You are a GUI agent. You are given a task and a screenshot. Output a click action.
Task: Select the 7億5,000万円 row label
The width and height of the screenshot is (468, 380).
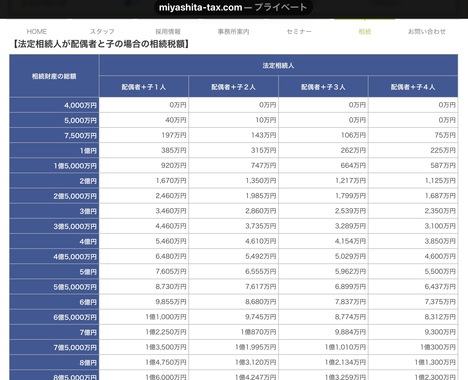pyautogui.click(x=54, y=348)
